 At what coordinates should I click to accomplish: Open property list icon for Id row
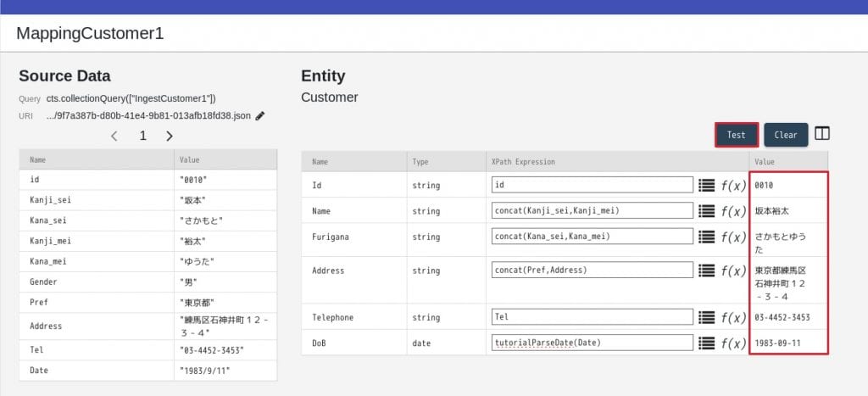[707, 185]
